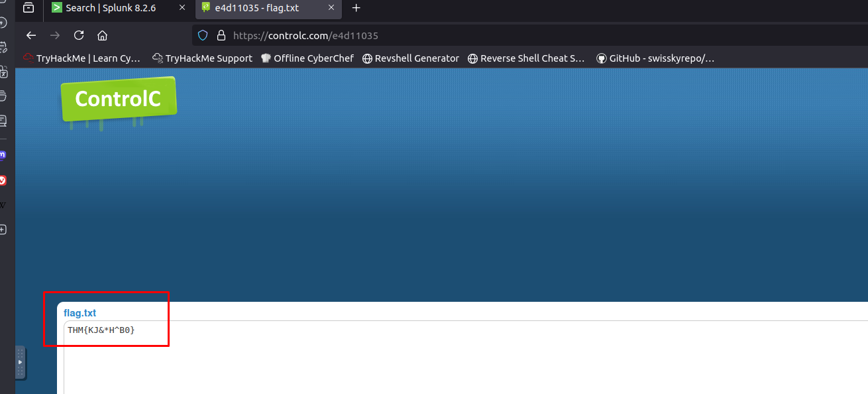The width and height of the screenshot is (868, 394).
Task: Open the tab workspaces icon
Action: click(x=28, y=8)
